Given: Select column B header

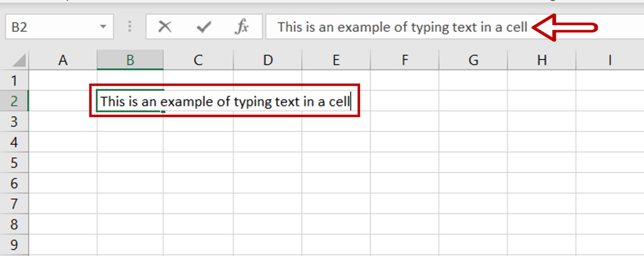Looking at the screenshot, I should (130, 59).
